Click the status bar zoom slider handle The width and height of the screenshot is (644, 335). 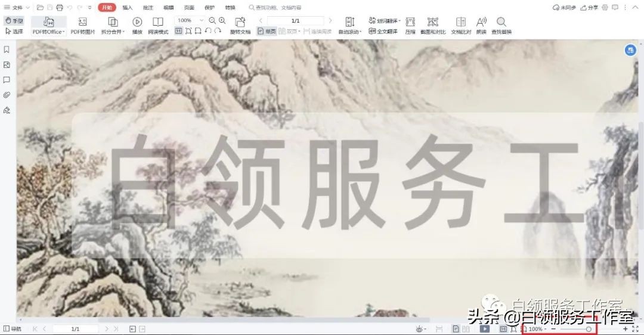[x=589, y=329]
